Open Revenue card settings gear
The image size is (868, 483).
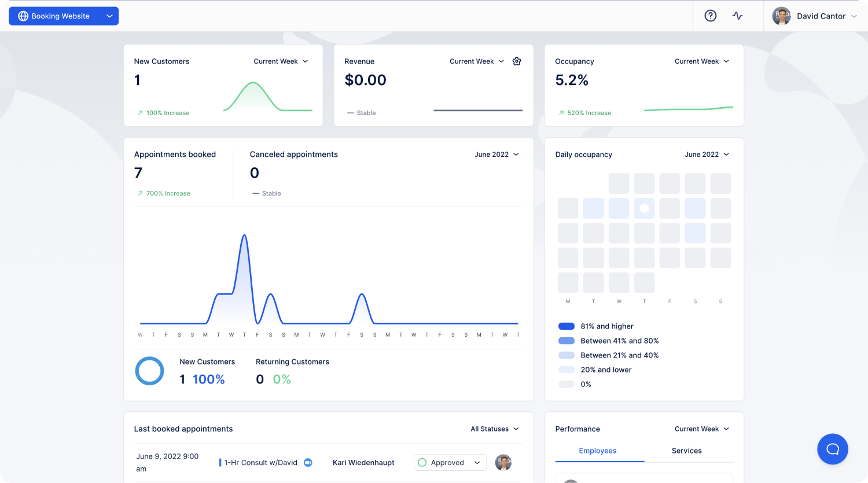(517, 61)
